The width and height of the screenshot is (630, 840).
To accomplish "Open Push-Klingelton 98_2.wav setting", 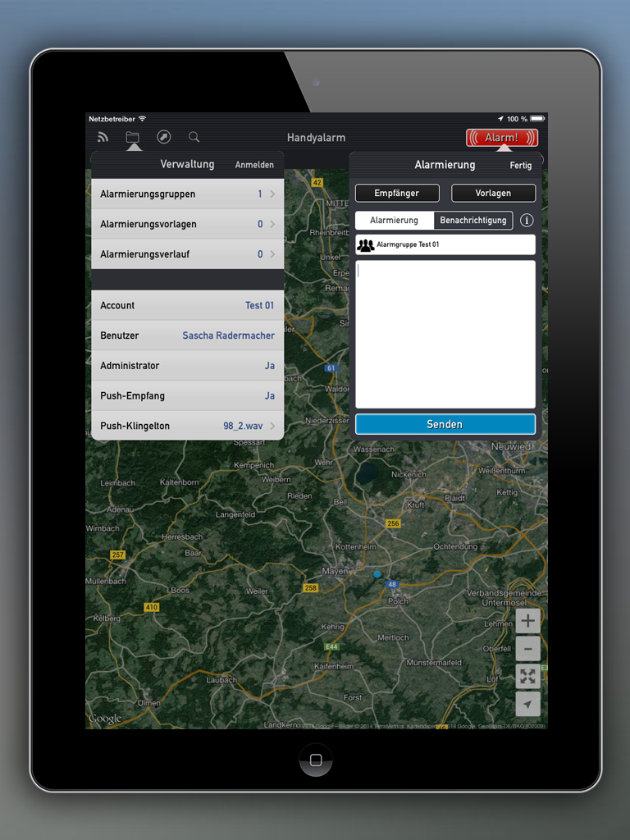I will click(188, 426).
